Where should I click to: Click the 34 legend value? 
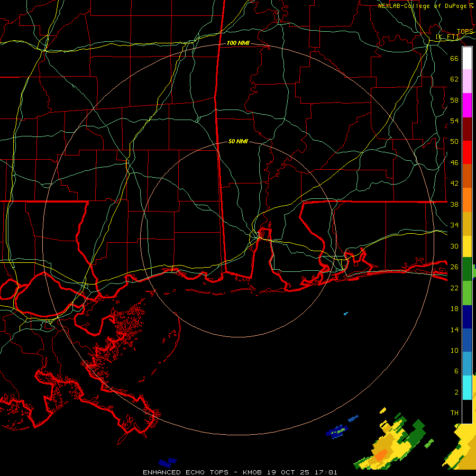coord(454,225)
